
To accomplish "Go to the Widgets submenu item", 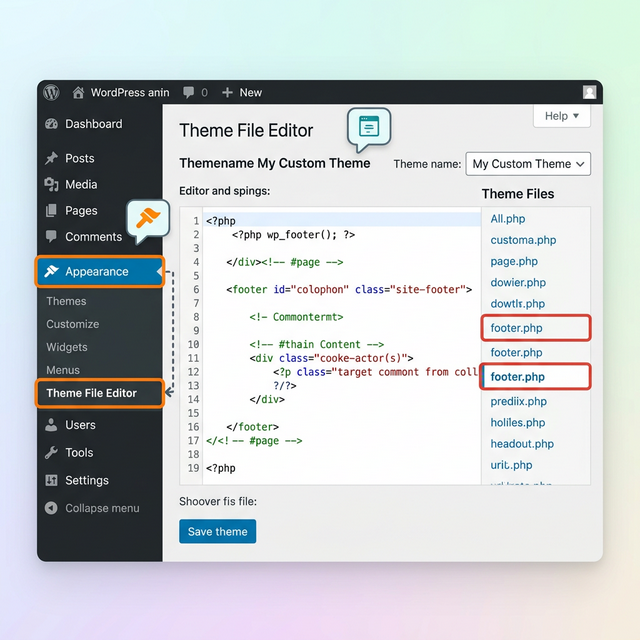I will click(x=67, y=347).
